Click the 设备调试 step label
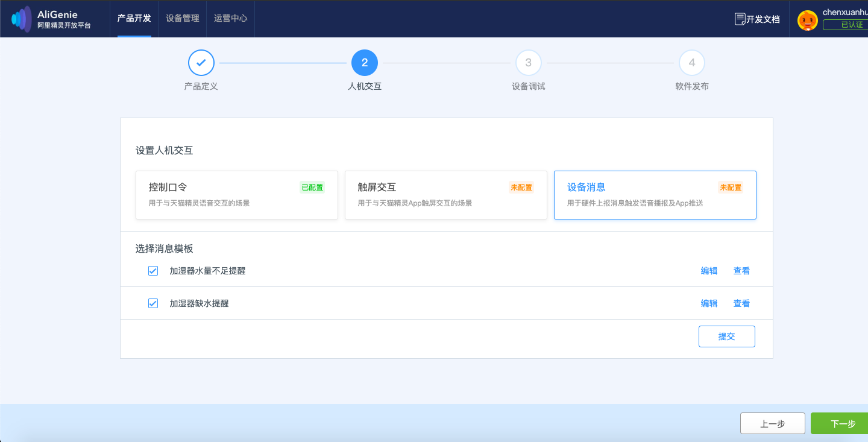868x442 pixels. click(x=529, y=87)
